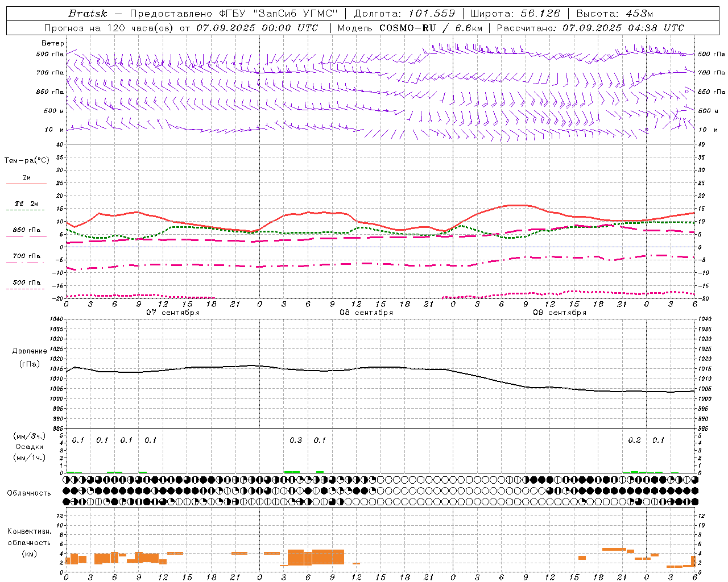Select the Модель COSMO-RU / 6.6км label
728x582 pixels.
tap(409, 28)
